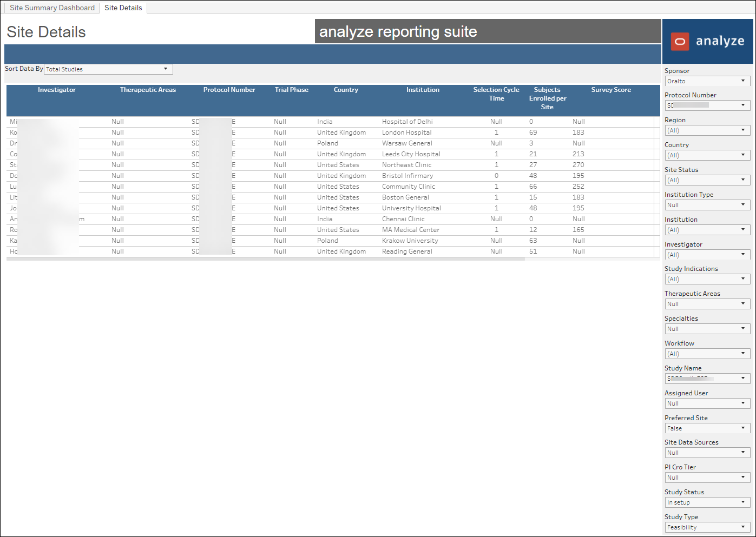This screenshot has width=756, height=537.
Task: Select the London Hospital cell
Action: (407, 132)
